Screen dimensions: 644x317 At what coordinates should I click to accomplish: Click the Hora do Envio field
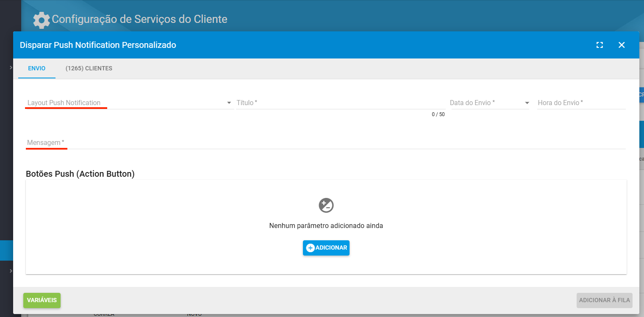(x=581, y=103)
